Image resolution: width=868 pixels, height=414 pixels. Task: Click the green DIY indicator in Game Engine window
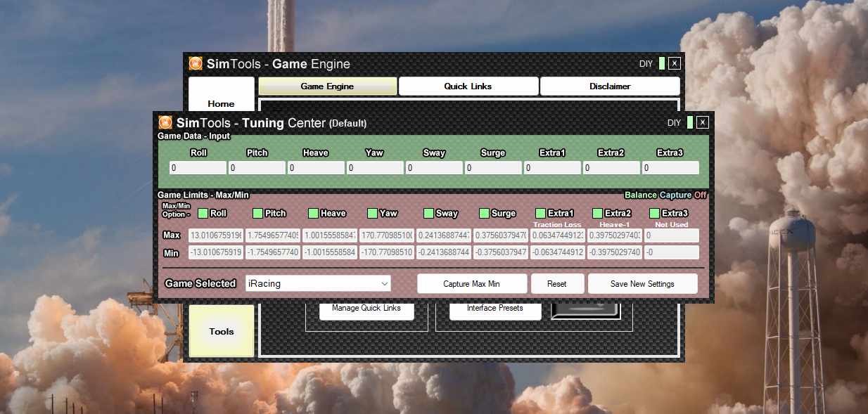pos(662,63)
